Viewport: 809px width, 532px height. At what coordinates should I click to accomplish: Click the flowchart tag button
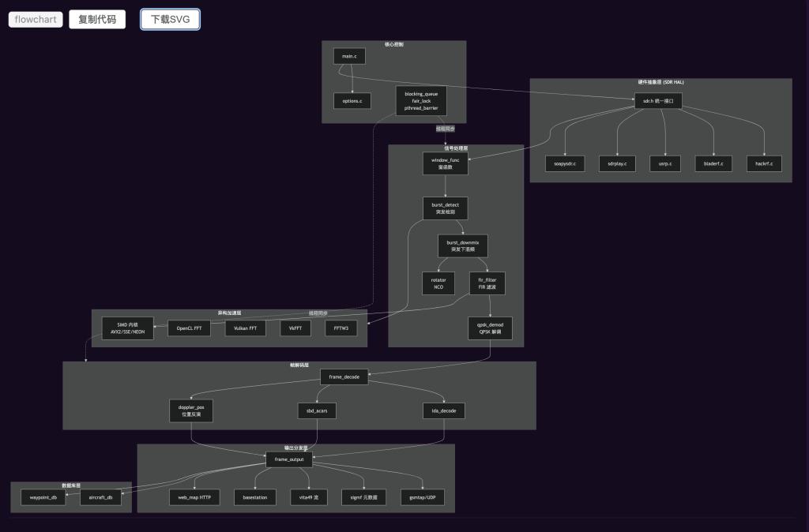coord(36,20)
